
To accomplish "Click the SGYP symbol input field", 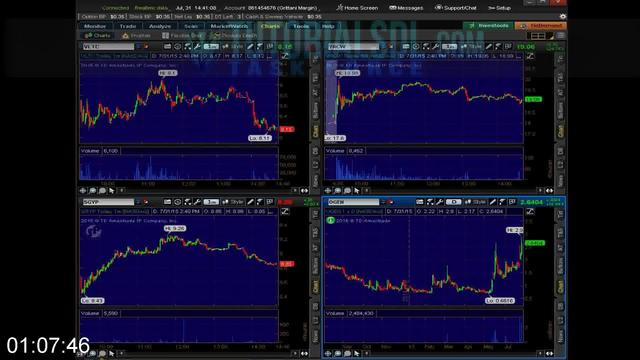I will (x=108, y=202).
